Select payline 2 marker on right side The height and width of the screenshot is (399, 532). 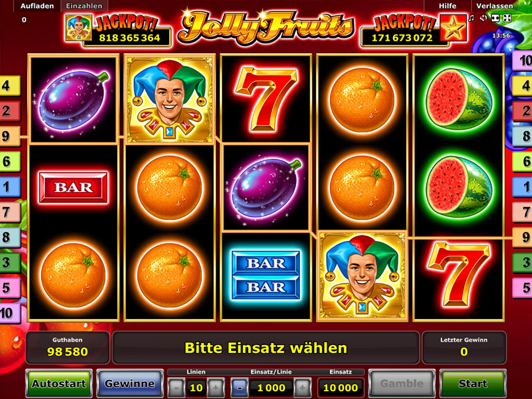[523, 111]
